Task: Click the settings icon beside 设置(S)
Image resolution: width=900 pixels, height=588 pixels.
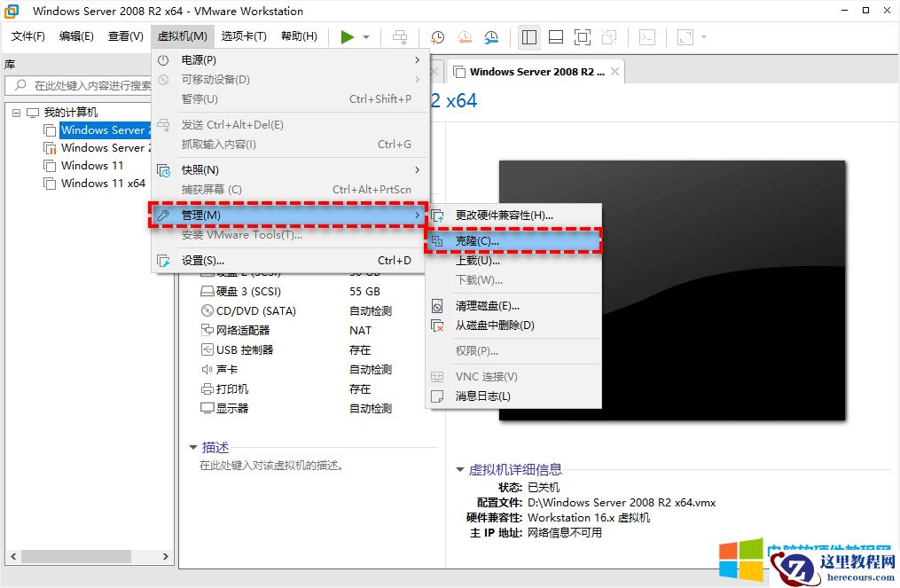Action: click(x=163, y=262)
